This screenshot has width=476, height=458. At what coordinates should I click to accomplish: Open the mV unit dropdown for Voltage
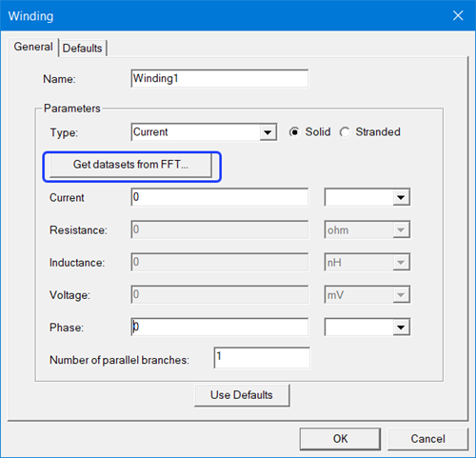(367, 295)
